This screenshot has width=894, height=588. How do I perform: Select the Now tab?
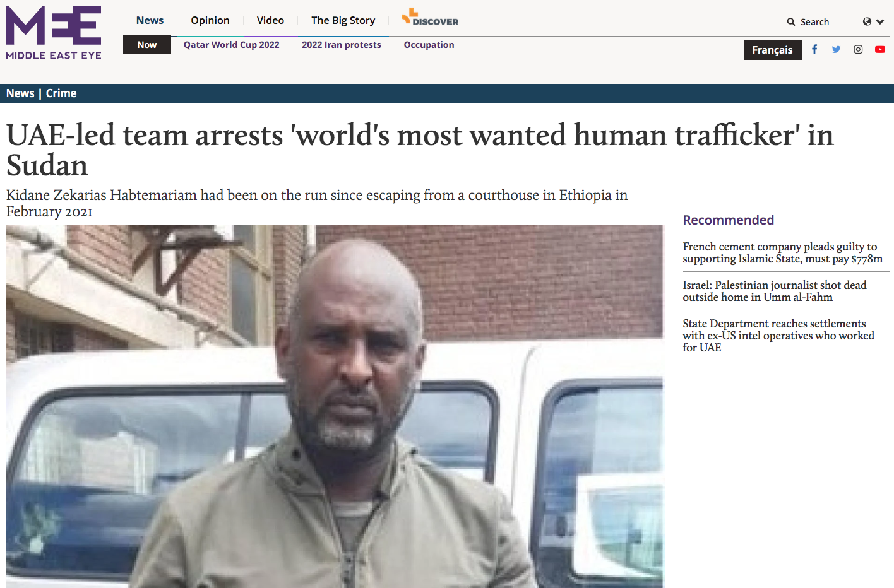147,45
